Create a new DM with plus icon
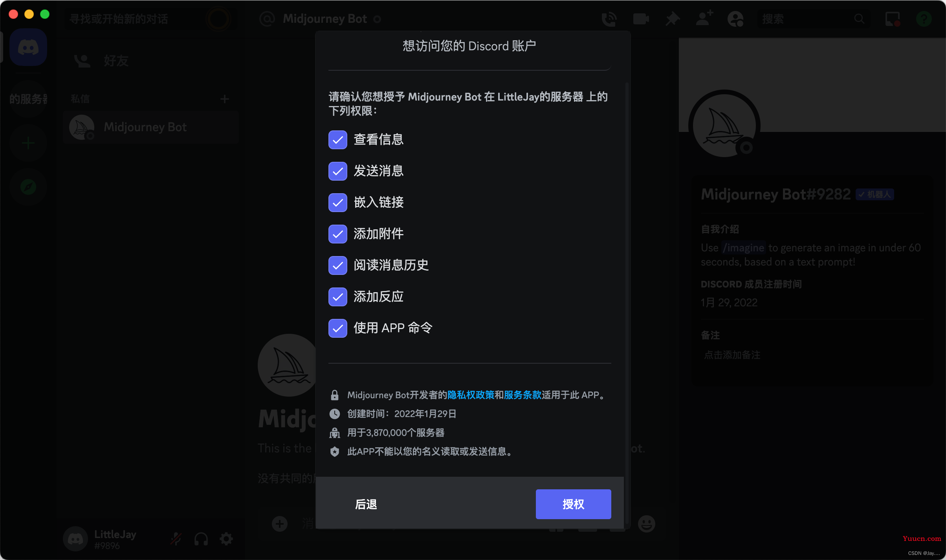The width and height of the screenshot is (946, 560). coord(224,99)
